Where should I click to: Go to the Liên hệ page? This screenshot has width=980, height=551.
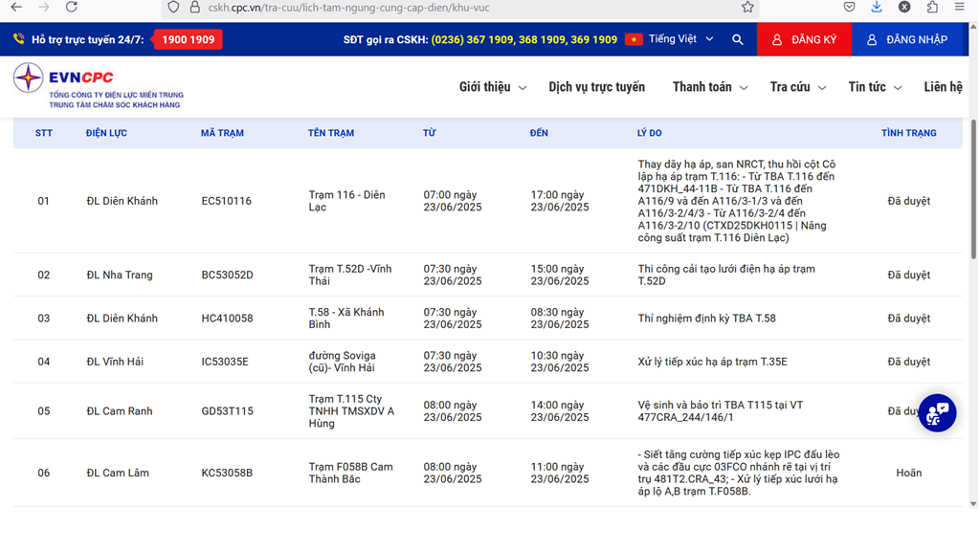(943, 87)
